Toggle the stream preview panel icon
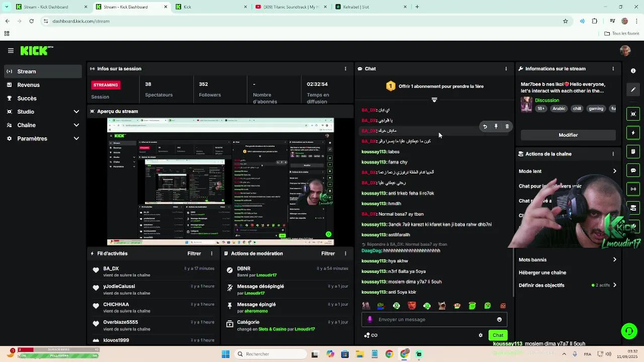The image size is (644, 362). click(x=633, y=114)
